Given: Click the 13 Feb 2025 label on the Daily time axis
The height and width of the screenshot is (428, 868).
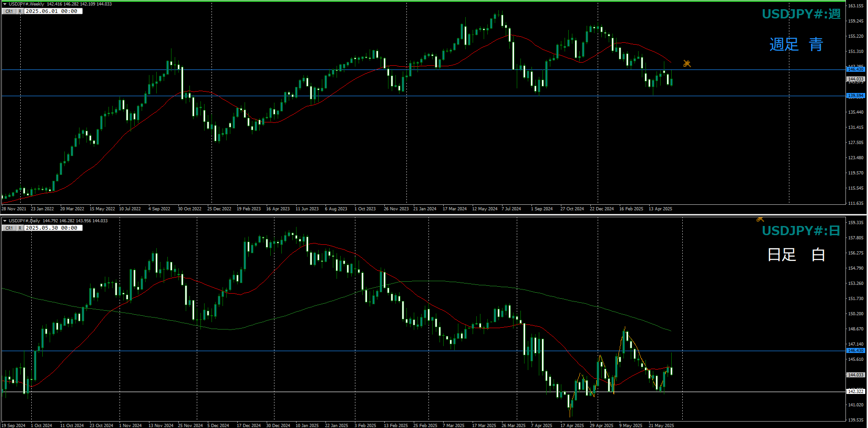Looking at the screenshot, I should click(396, 426).
